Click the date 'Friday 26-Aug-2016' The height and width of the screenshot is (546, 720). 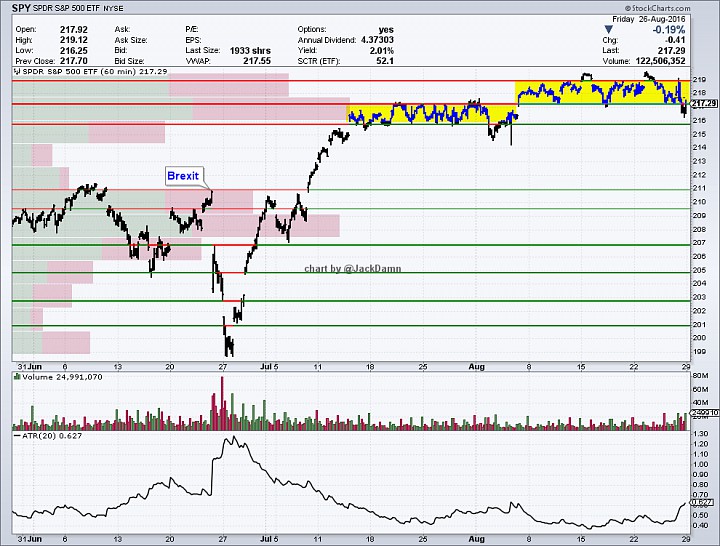click(x=648, y=19)
